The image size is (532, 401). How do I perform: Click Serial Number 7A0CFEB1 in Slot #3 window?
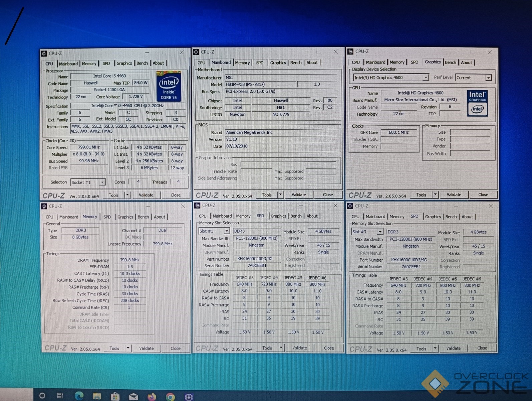(x=411, y=267)
